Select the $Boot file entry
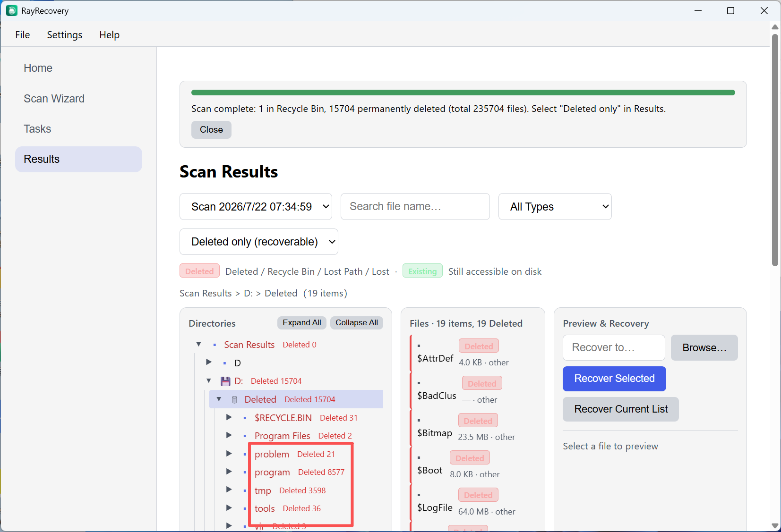The image size is (781, 532). pos(473,465)
